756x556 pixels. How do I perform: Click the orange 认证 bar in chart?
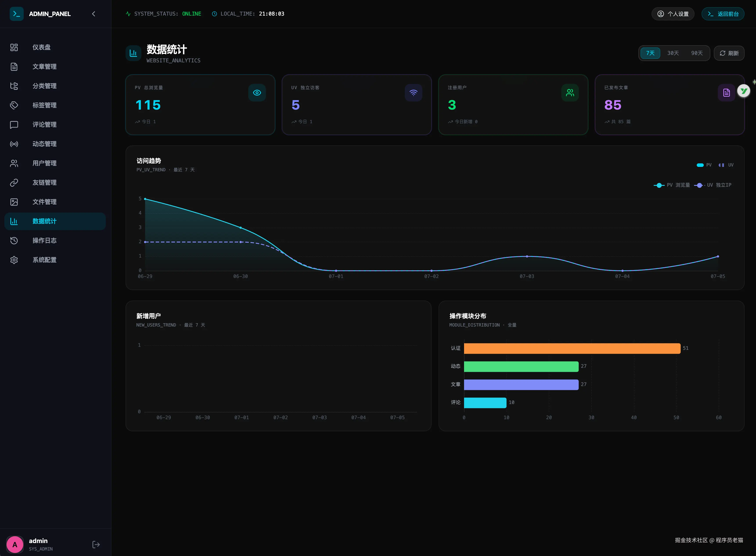pos(572,348)
